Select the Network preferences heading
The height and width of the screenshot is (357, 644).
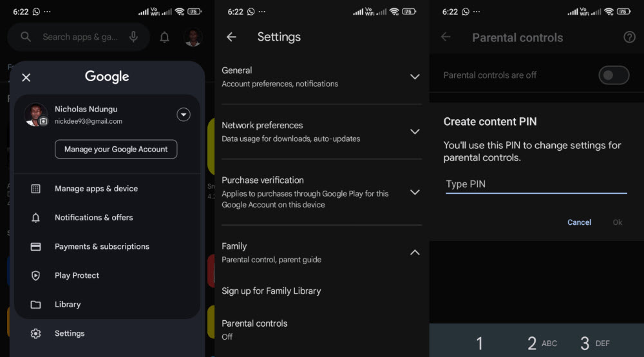click(x=262, y=125)
